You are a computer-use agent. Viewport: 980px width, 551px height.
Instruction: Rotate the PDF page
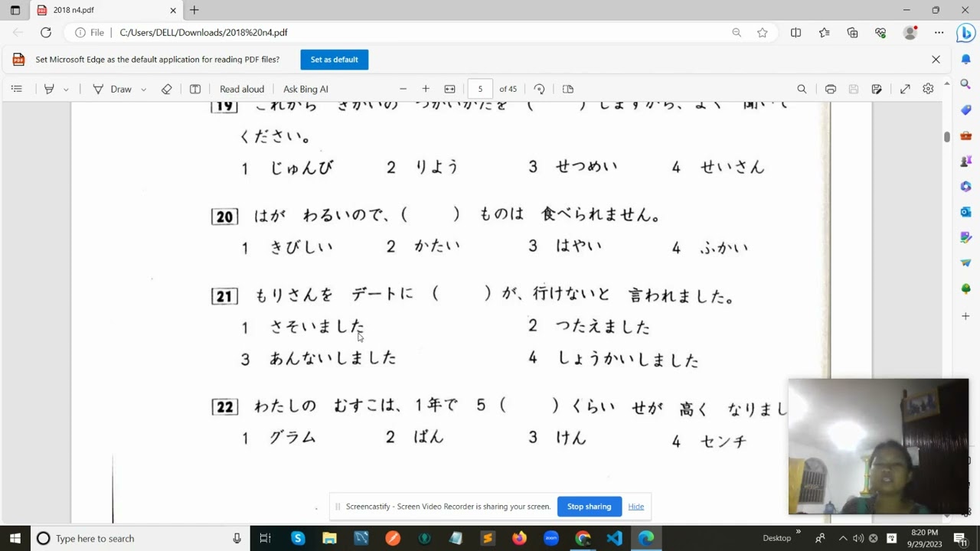pos(539,89)
